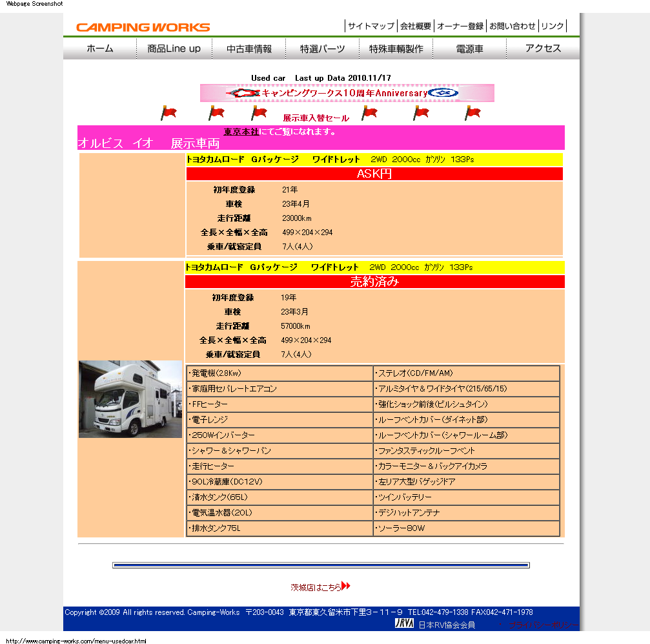Image resolution: width=650 pixels, height=644 pixels.
Task: Click the 清水タンク(65L) cell
Action: 279,497
